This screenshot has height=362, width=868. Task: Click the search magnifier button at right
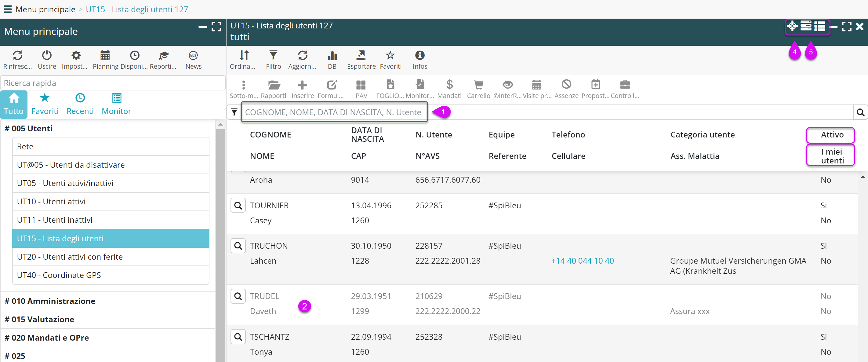(x=860, y=112)
